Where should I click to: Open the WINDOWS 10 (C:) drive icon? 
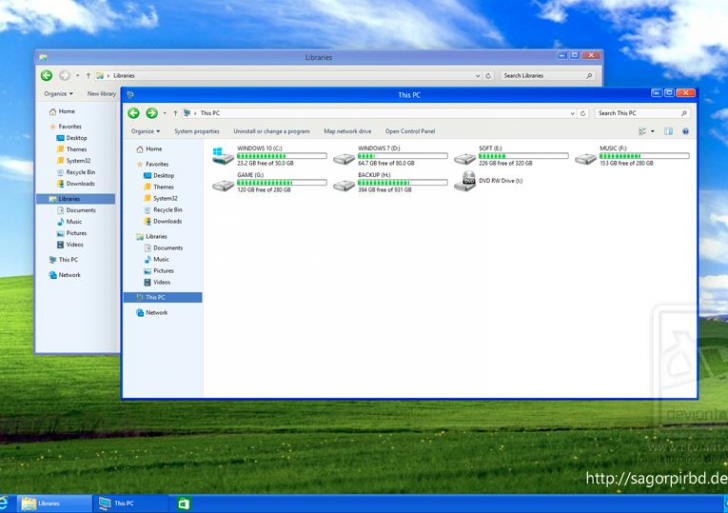223,156
